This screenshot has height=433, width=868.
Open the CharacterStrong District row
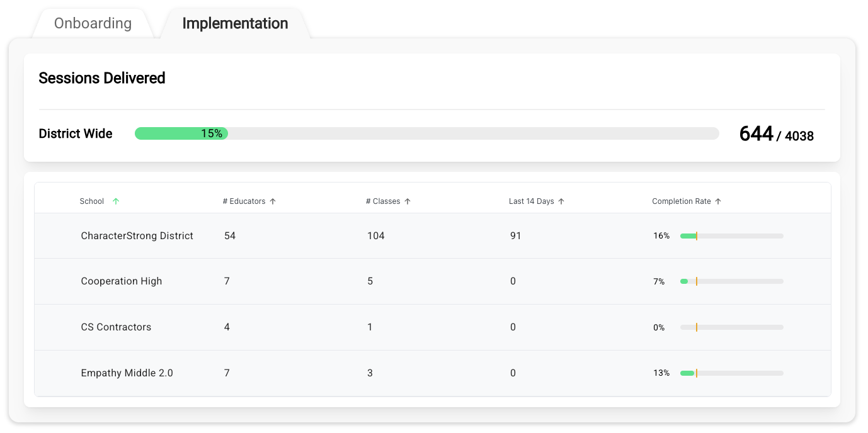pos(137,236)
